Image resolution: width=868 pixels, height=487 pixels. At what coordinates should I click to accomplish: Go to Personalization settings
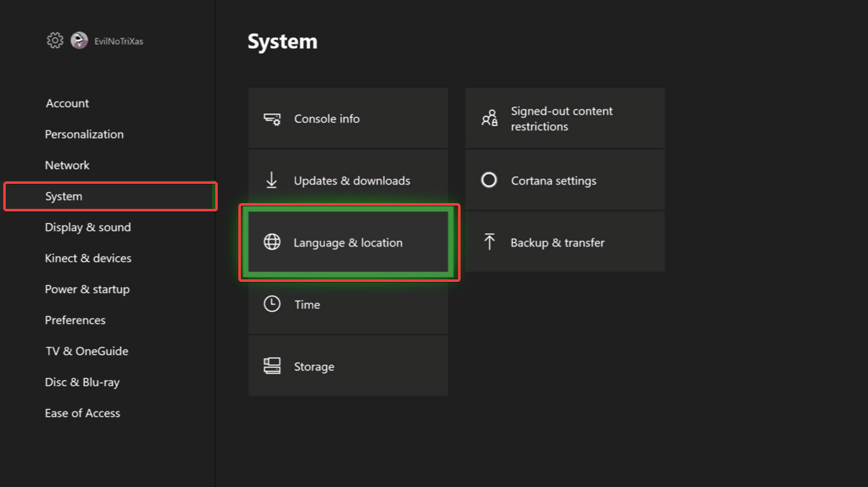[x=84, y=134]
